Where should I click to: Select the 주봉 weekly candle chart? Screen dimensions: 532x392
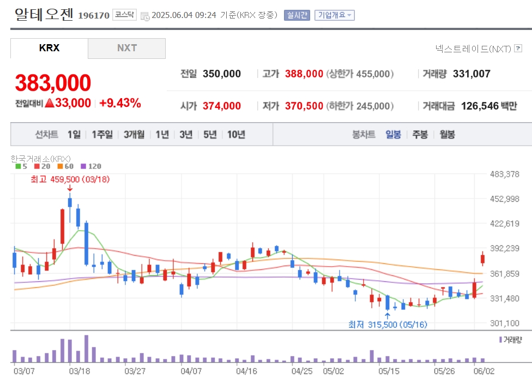(420, 135)
